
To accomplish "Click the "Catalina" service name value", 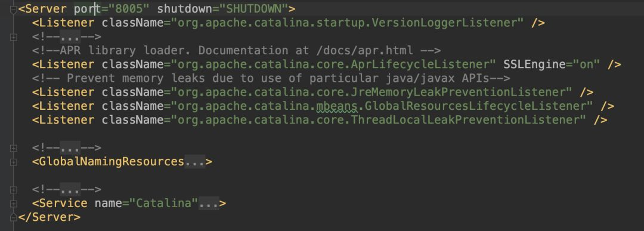I will [x=164, y=203].
